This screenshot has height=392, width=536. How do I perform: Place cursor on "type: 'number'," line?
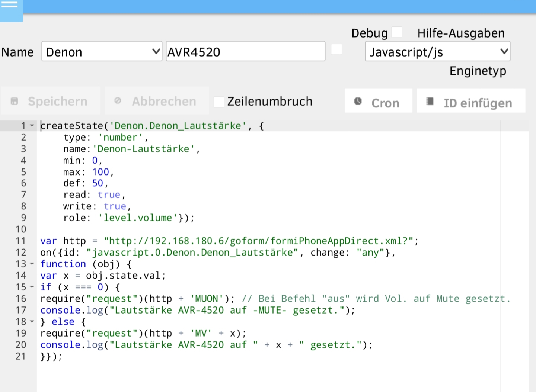coord(106,137)
